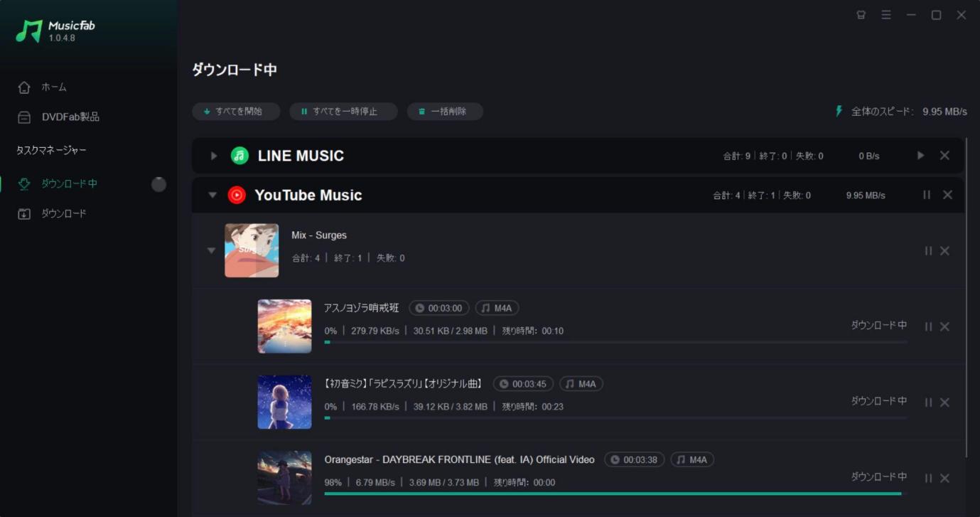Viewport: 980px width, 517px height.
Task: Click the Mix - Surges cover thumbnail
Action: click(252, 250)
